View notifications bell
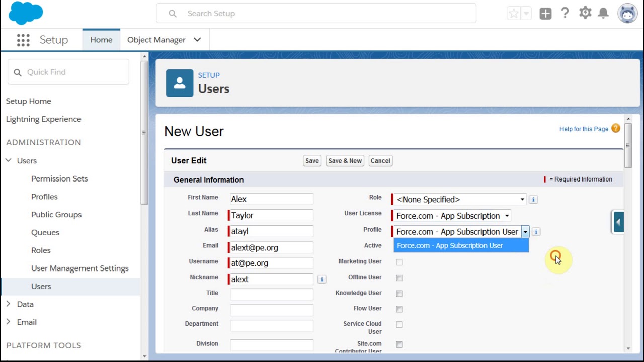Screen dimensions: 644x362 point(603,14)
